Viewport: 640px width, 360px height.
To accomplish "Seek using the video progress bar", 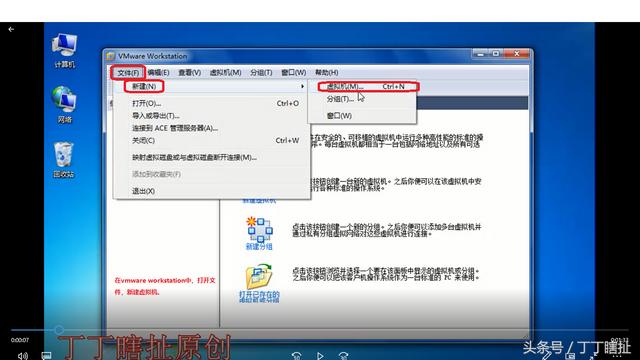I will (x=320, y=329).
